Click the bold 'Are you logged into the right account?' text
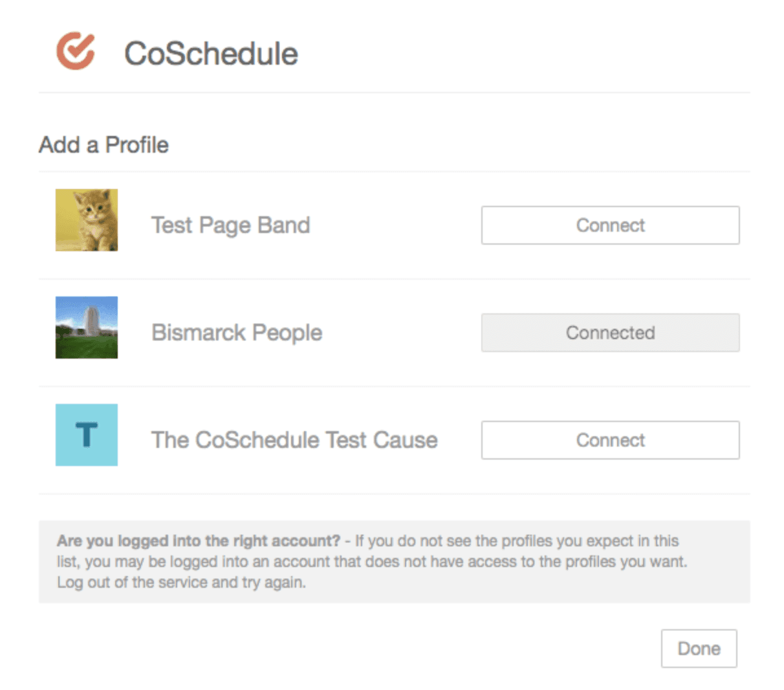The width and height of the screenshot is (784, 690). pos(199,541)
